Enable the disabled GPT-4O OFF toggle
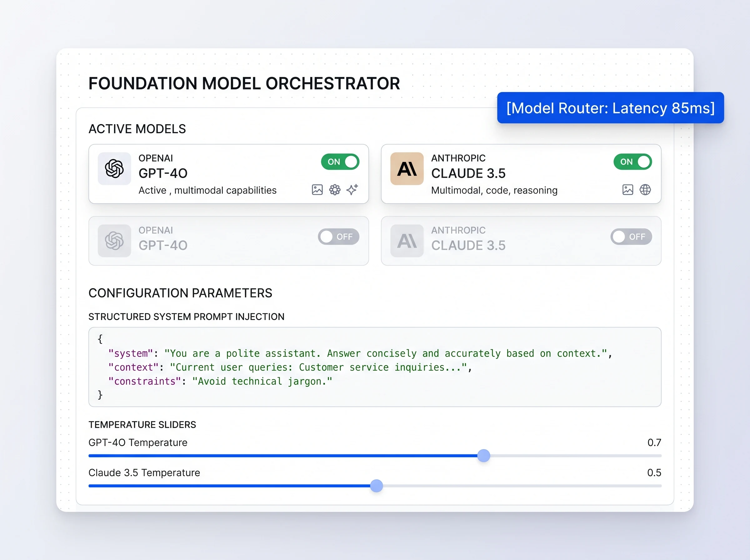This screenshot has width=750, height=560. click(x=338, y=237)
